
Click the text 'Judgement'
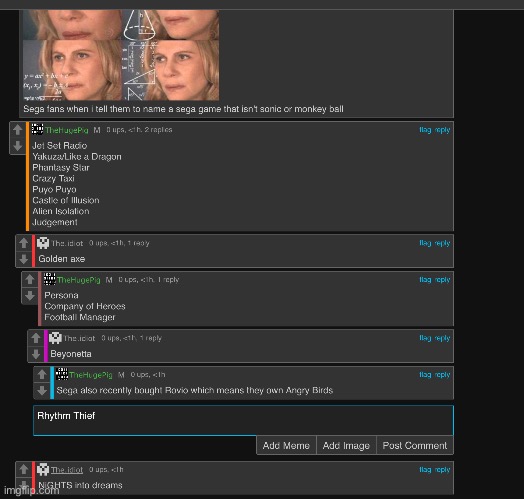pos(55,222)
